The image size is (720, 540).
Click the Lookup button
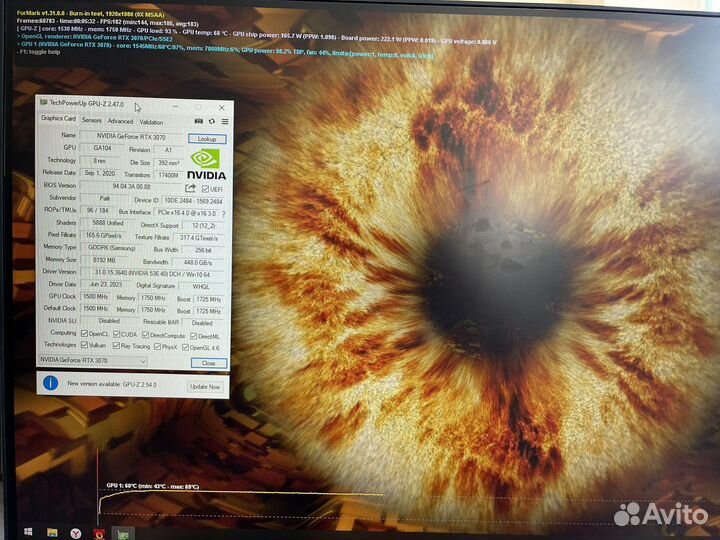pos(207,139)
